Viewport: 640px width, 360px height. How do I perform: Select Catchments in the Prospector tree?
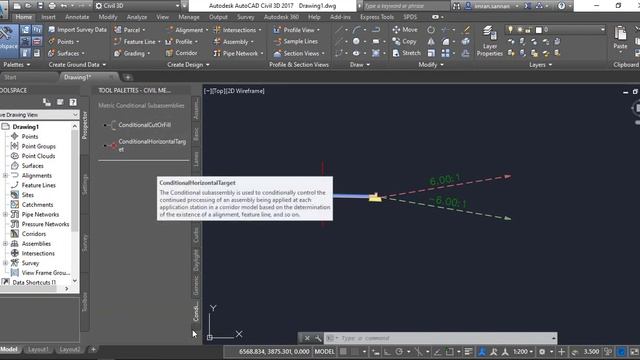[x=37, y=204]
